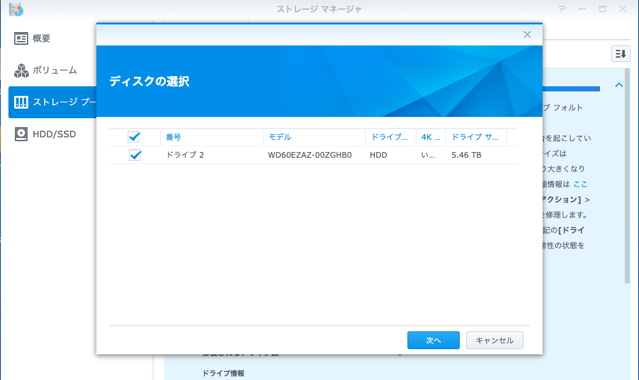
Task: Click the ドライブ 2 number cell
Action: click(185, 155)
